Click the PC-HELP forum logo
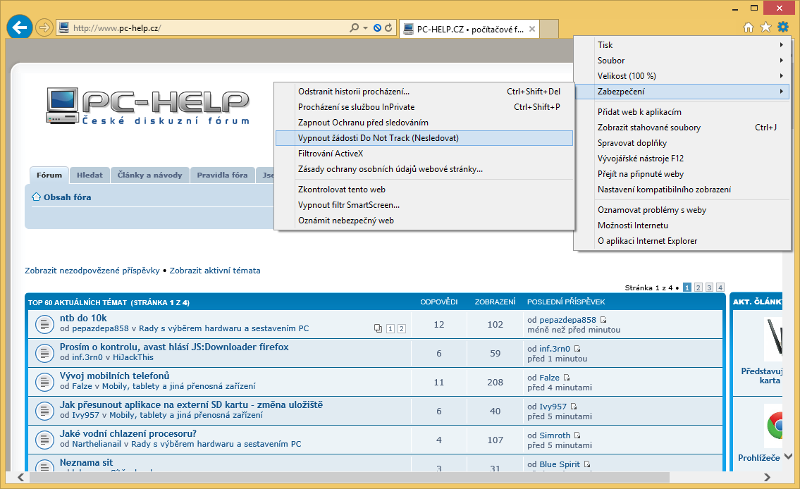This screenshot has height=489, width=800. click(x=147, y=110)
